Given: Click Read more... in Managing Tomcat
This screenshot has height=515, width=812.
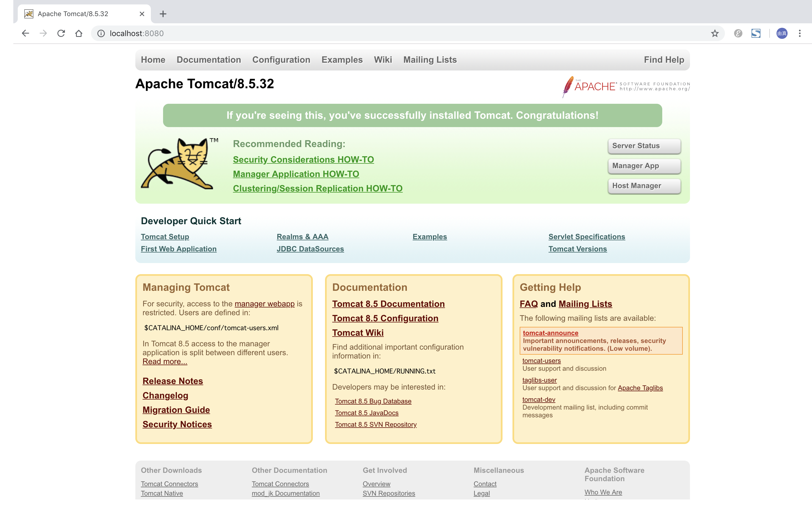Looking at the screenshot, I should pos(165,362).
